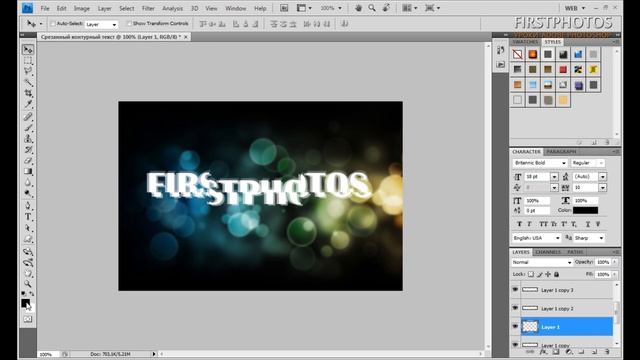
Task: Open the Sharp anti-aliasing dropdown
Action: pyautogui.click(x=589, y=238)
